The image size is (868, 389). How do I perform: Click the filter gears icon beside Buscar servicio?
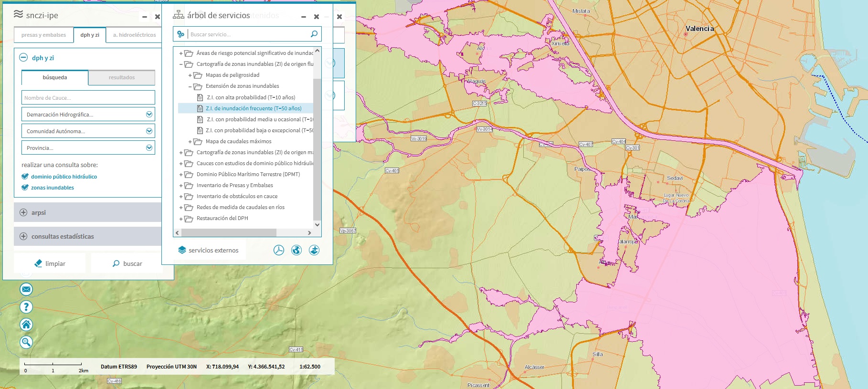coord(180,34)
